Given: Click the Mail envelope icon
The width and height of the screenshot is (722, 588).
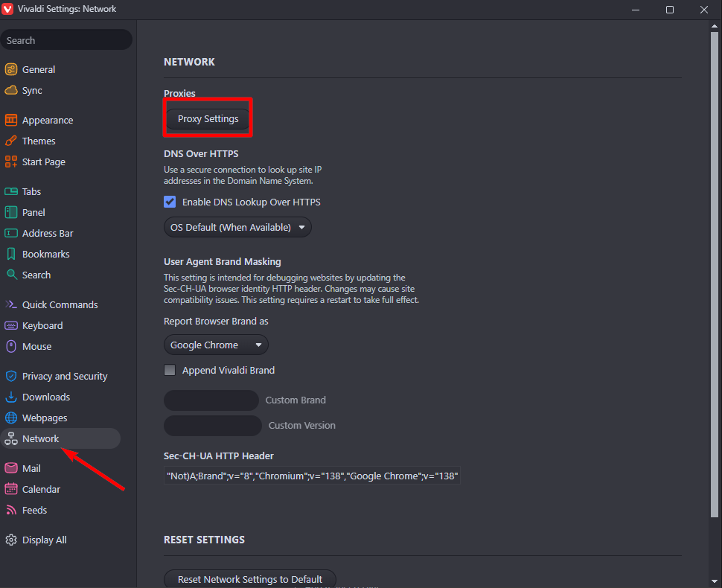Looking at the screenshot, I should tap(11, 468).
